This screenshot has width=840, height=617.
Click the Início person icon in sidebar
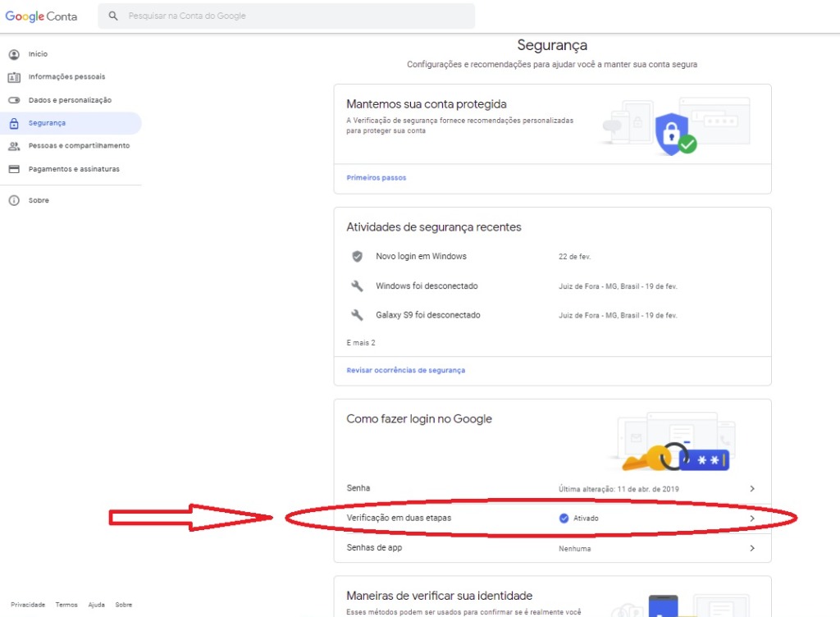pos(14,54)
